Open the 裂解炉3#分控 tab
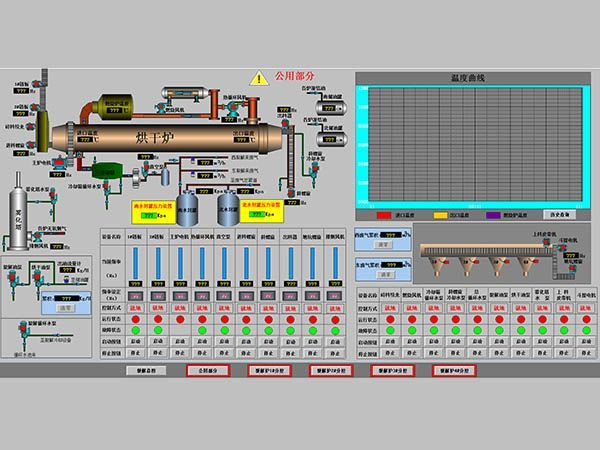The image size is (600, 450). coord(392,370)
